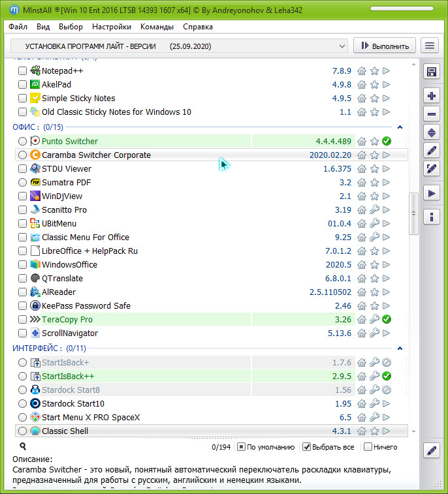
Task: Open house icon for LibreOffice row
Action: [x=362, y=251]
